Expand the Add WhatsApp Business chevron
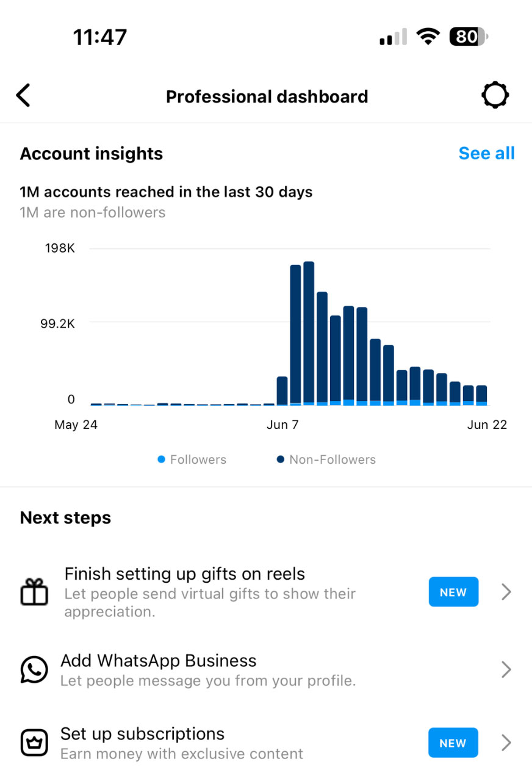 coord(506,669)
